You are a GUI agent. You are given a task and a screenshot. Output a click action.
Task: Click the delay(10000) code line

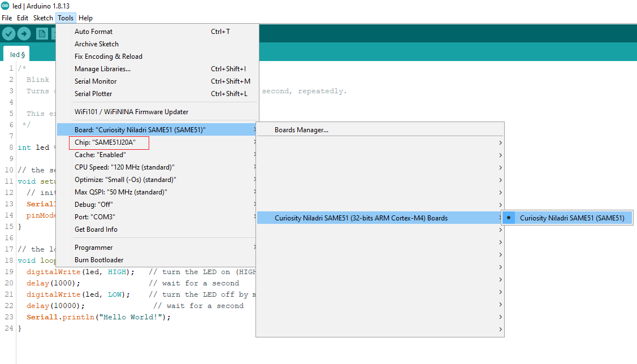[x=55, y=305]
